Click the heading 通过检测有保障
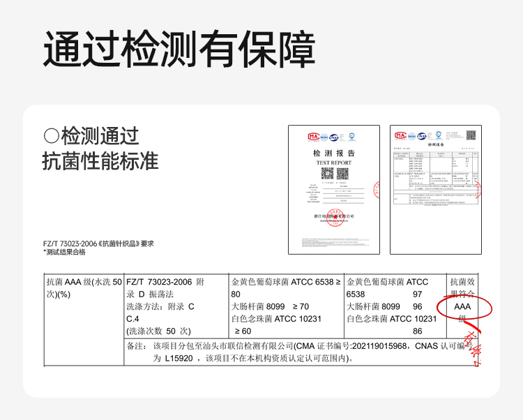Viewport: 523px width, 420px height. tap(179, 50)
